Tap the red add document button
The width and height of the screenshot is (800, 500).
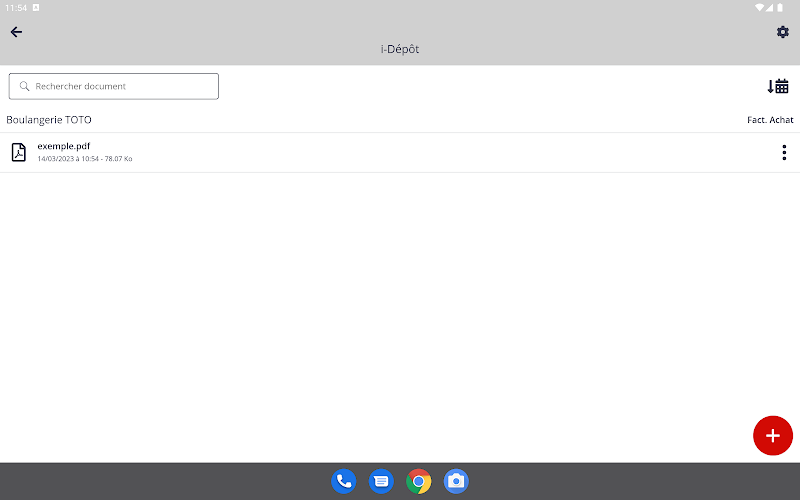click(x=772, y=435)
